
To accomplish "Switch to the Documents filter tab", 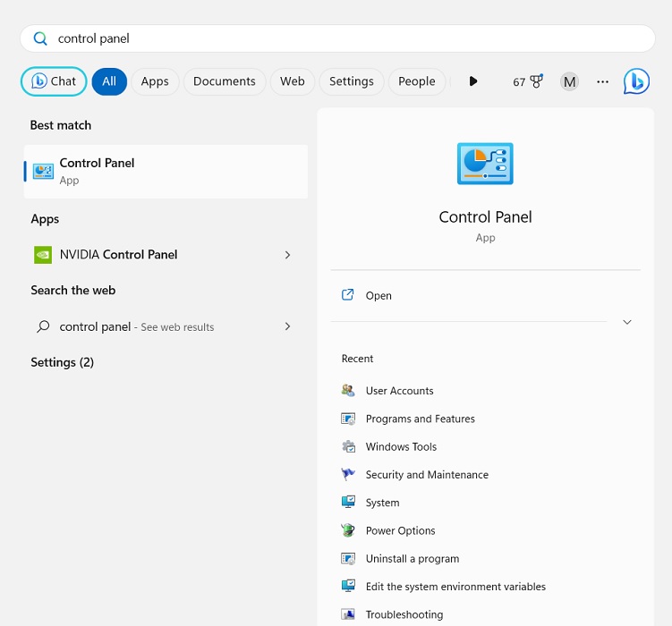I will pyautogui.click(x=225, y=81).
